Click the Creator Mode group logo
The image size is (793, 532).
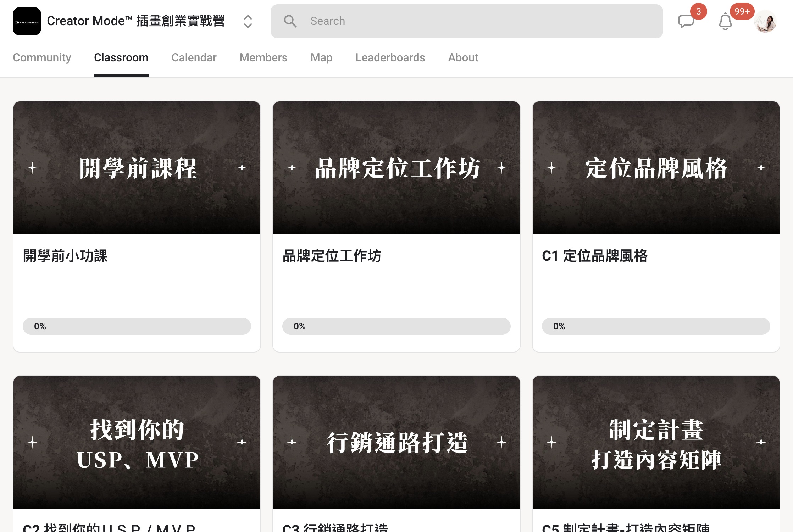click(27, 21)
